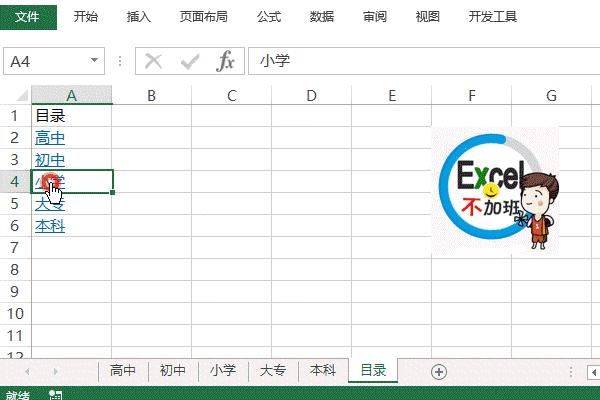Select column F header
Screen dimensions: 600x400
point(471,95)
